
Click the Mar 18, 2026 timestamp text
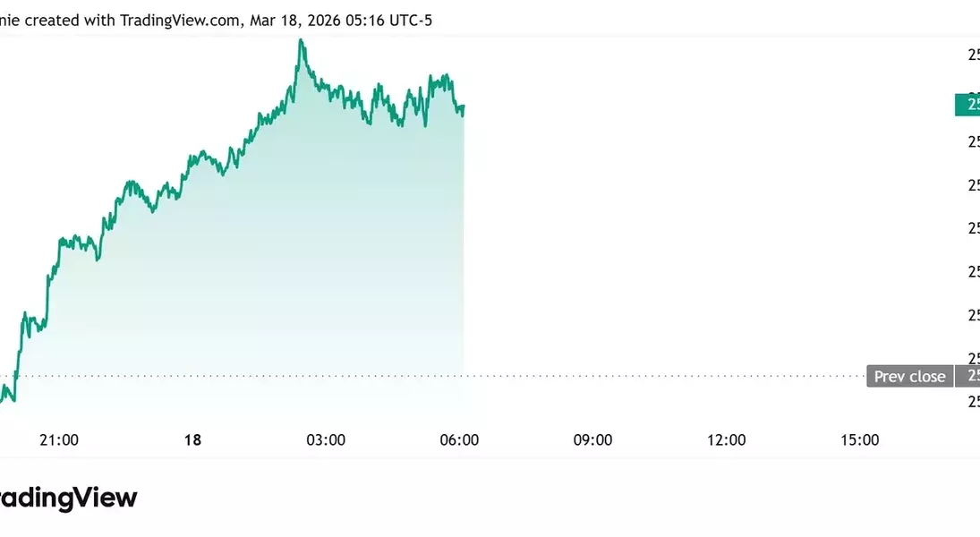coord(290,20)
